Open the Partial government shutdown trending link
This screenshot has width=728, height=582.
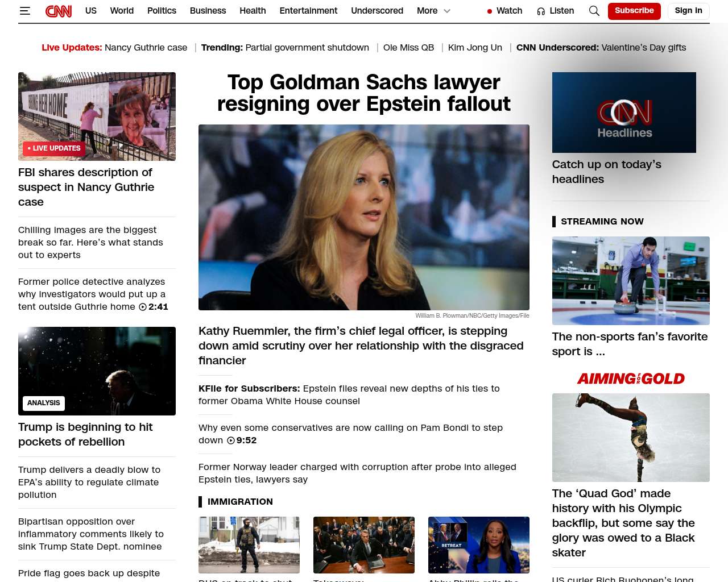click(x=307, y=48)
